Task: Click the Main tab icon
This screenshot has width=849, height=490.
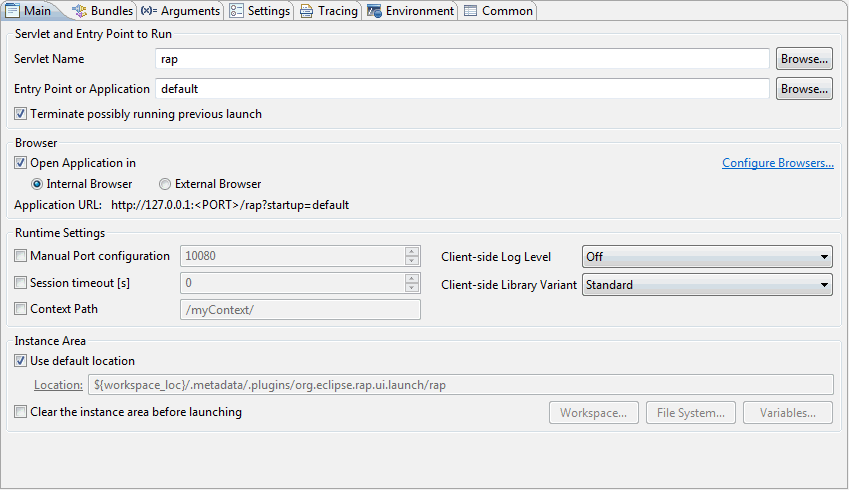Action: (x=12, y=11)
